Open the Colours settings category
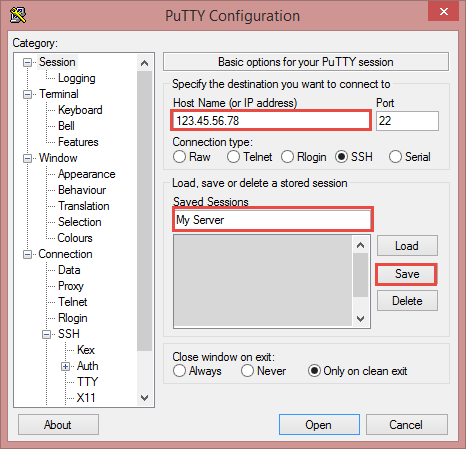Viewport: 466px width, 449px height. 75,238
